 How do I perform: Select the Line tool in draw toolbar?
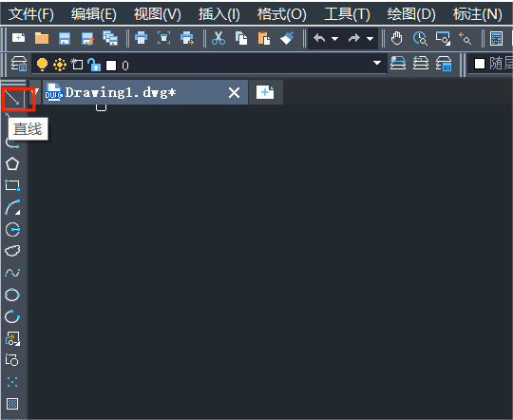(12, 98)
